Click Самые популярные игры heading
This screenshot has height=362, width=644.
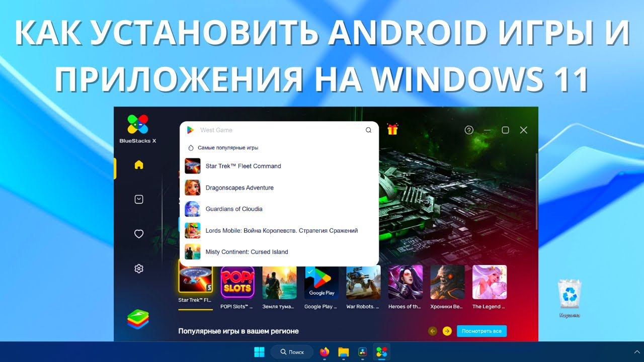(x=228, y=148)
